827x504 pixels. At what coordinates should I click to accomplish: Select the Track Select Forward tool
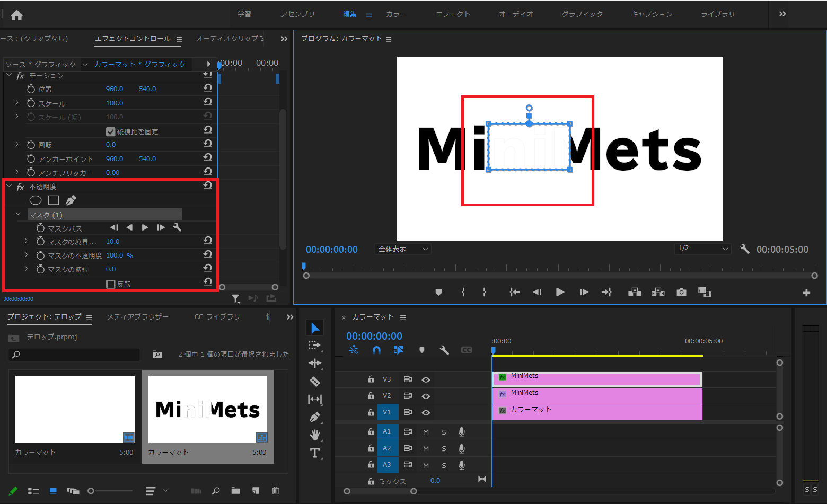315,345
